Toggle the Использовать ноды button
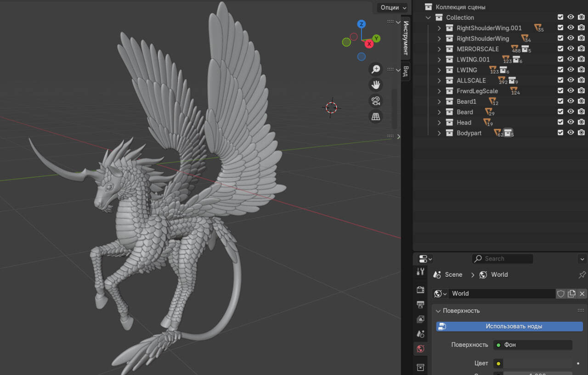This screenshot has height=375, width=588. pyautogui.click(x=509, y=326)
